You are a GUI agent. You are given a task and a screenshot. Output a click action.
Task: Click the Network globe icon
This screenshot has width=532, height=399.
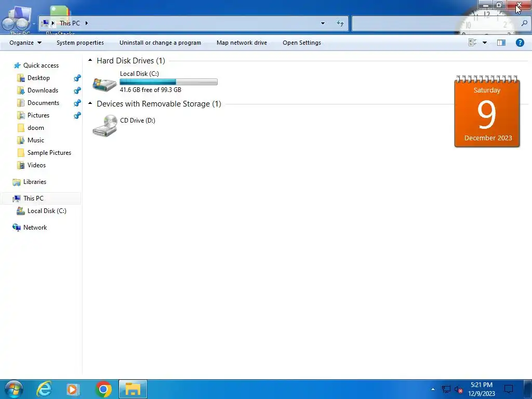[16, 228]
